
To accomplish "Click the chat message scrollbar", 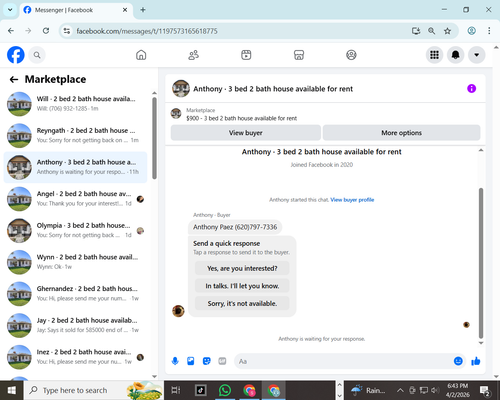I will click(x=481, y=263).
